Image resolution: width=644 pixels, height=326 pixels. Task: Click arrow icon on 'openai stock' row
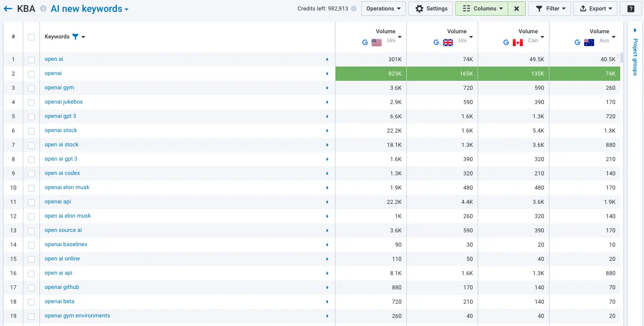click(327, 131)
